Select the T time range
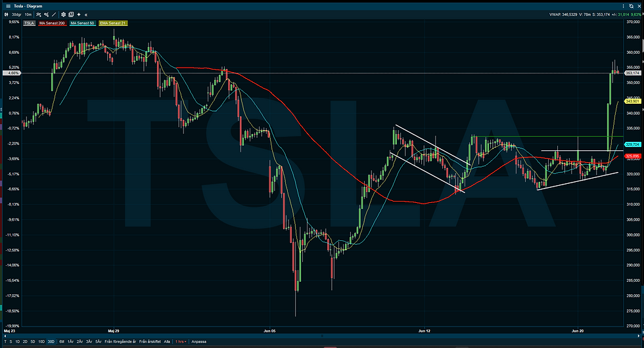 point(5,341)
